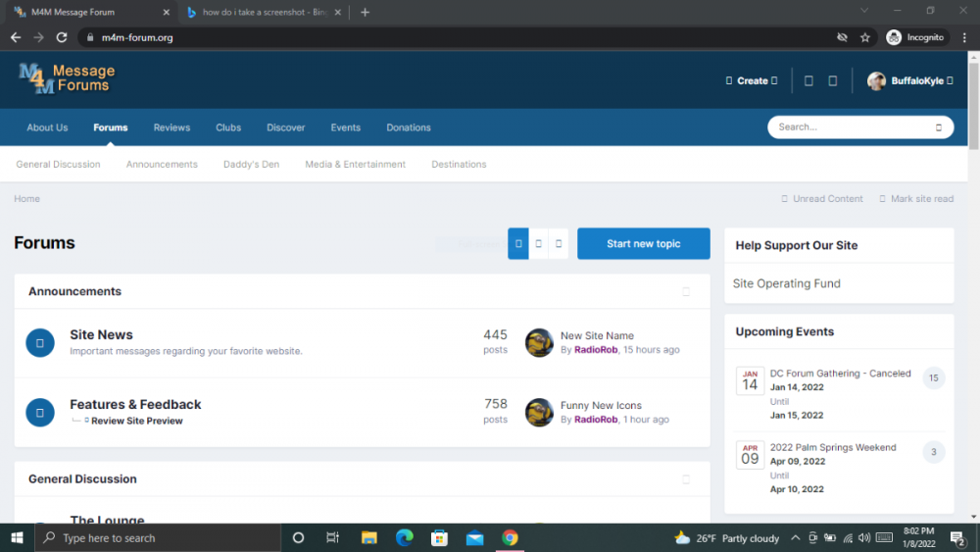This screenshot has width=980, height=552.
Task: Bookmark the page with the star icon
Action: 865,37
